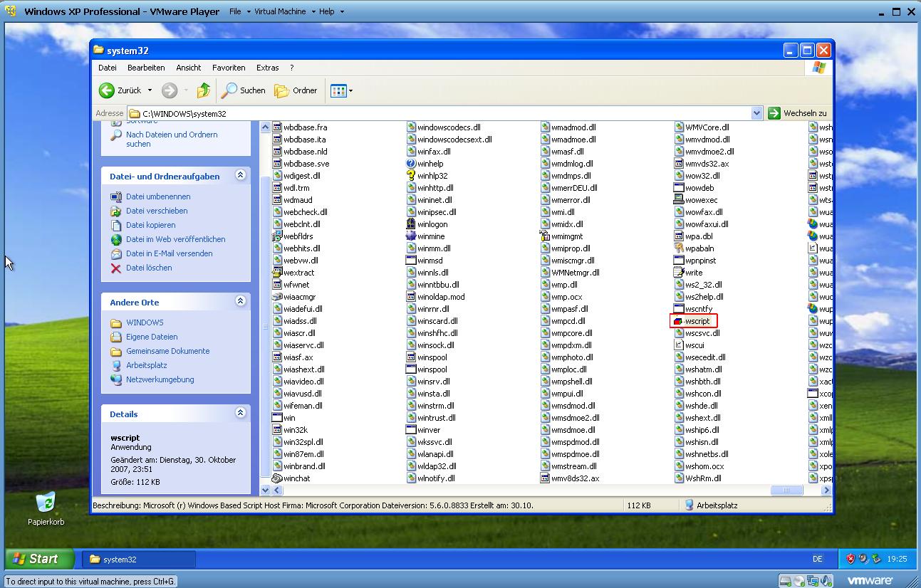Click the Papierkorb recycle bin icon

point(46,503)
